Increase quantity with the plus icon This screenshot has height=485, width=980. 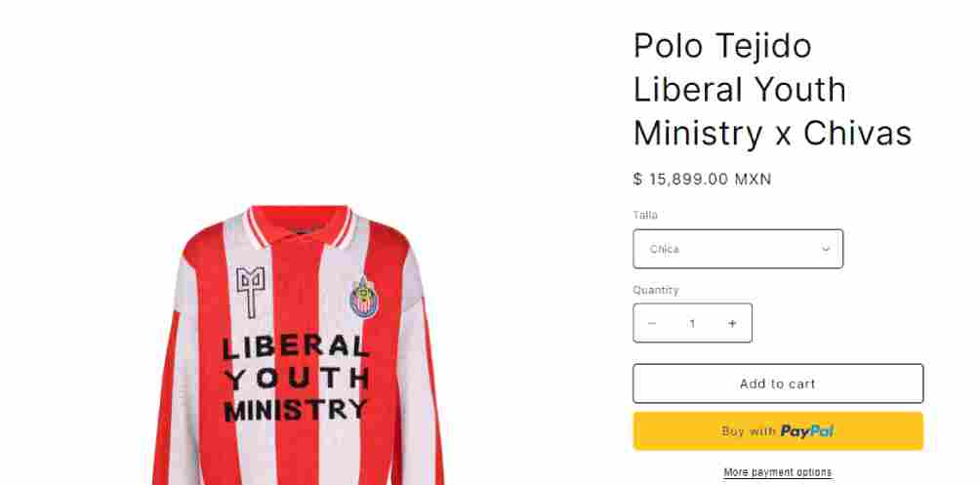point(732,323)
